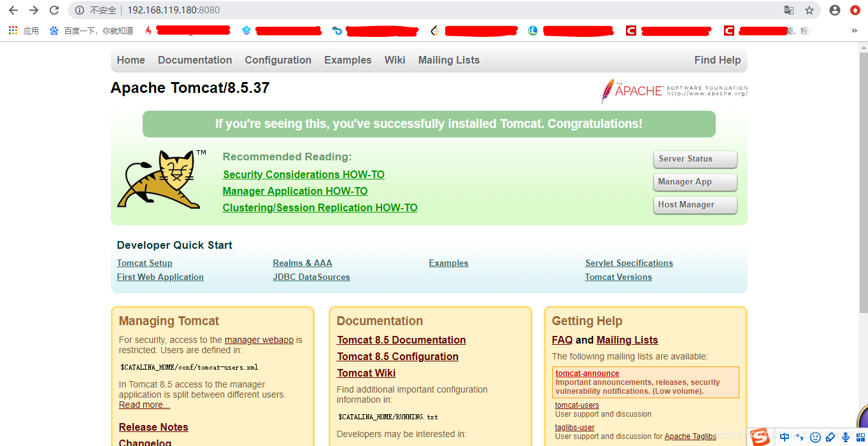Follow the manager webapp link
The image size is (868, 446).
pyautogui.click(x=259, y=340)
